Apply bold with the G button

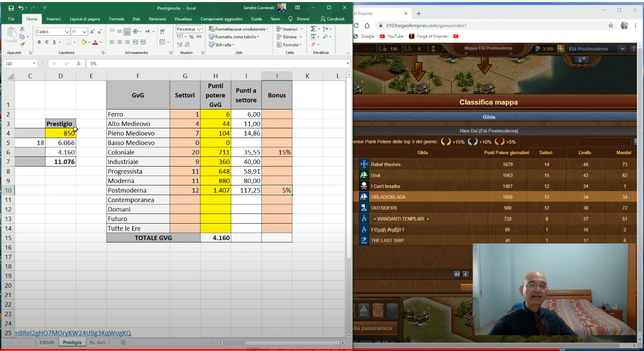39,42
